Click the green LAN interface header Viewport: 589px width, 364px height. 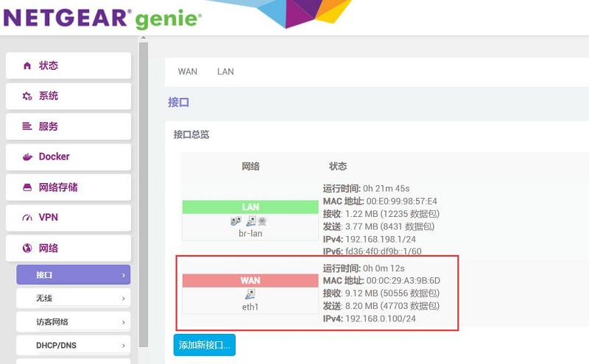point(250,207)
